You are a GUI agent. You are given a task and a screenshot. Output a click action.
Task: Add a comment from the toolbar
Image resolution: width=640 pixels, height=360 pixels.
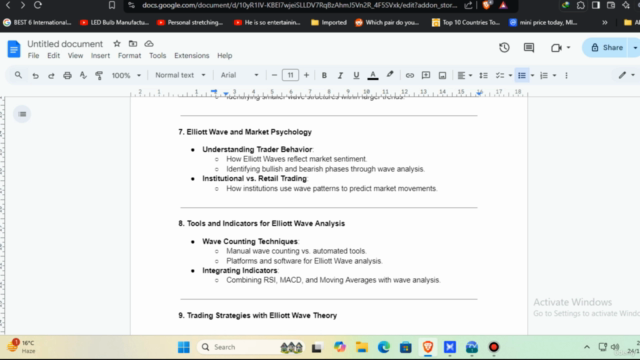pos(426,75)
